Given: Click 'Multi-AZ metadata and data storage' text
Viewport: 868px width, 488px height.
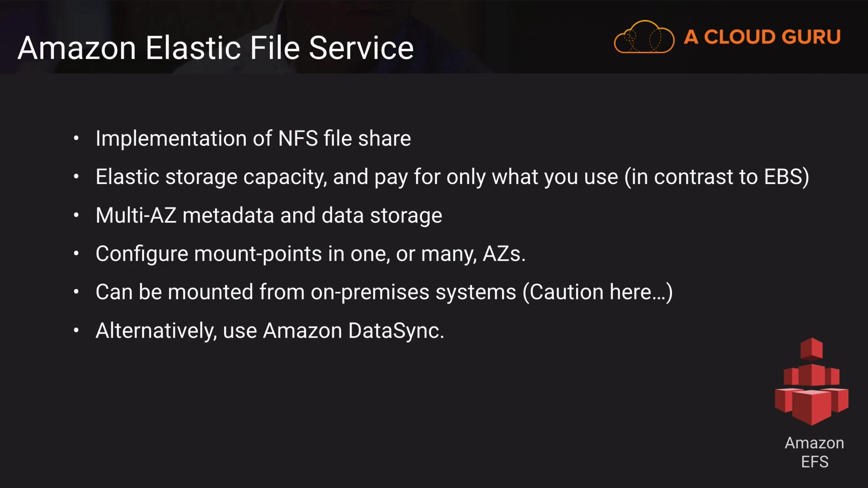Looking at the screenshot, I should tap(269, 215).
